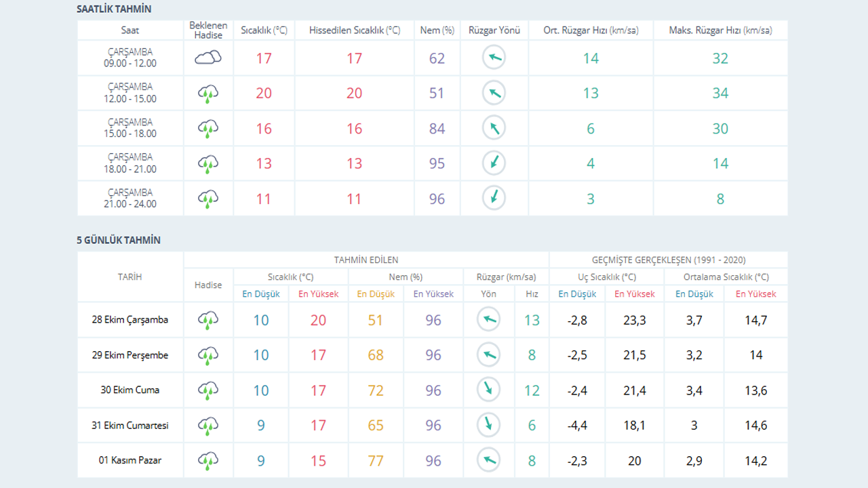Image resolution: width=868 pixels, height=488 pixels.
Task: Click max wind speed value 34
Action: [x=720, y=94]
